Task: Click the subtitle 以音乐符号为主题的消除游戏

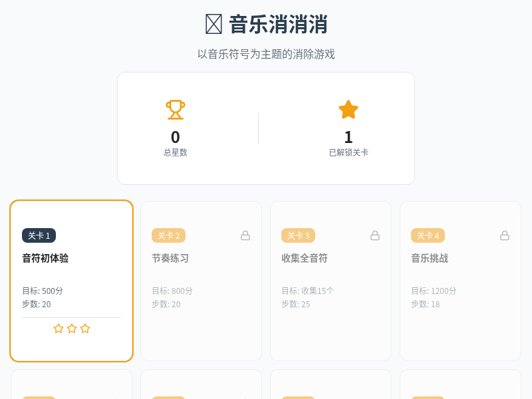Action: 266,54
